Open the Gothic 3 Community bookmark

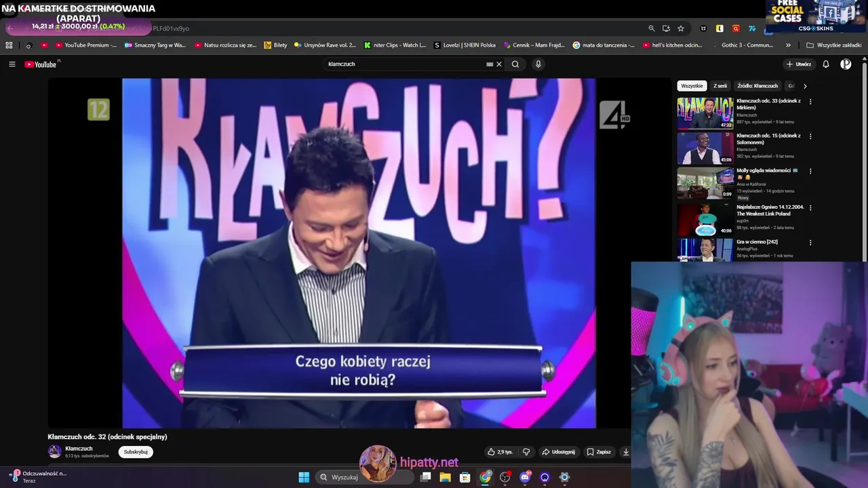(x=743, y=45)
